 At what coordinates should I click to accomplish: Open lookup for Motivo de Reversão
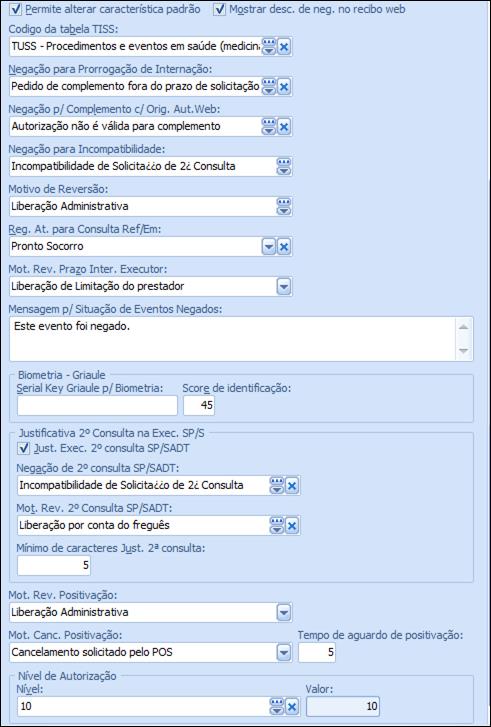tap(284, 206)
